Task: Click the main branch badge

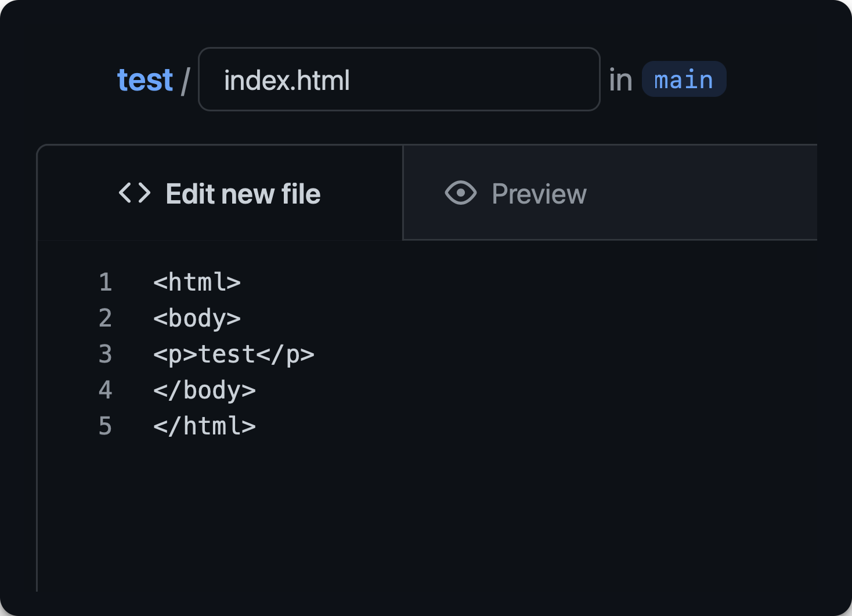Action: 683,79
